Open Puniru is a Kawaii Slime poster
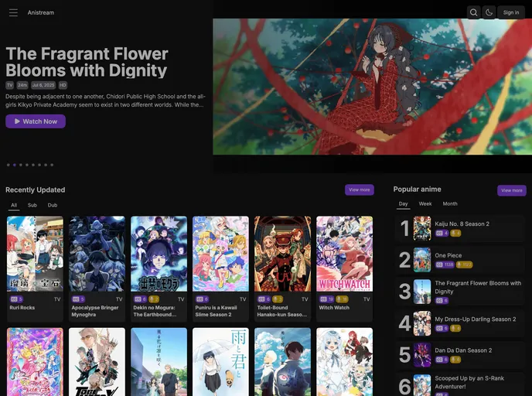The image size is (532, 396). tap(220, 254)
